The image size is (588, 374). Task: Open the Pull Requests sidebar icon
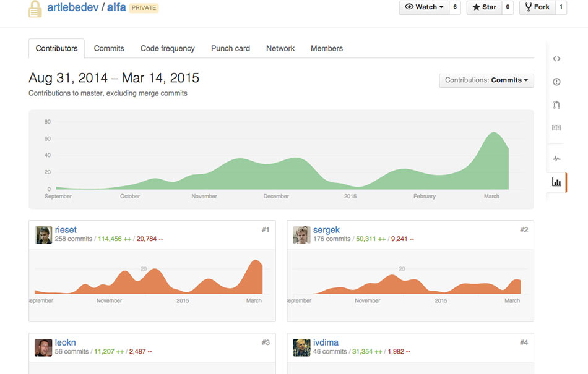coord(556,105)
